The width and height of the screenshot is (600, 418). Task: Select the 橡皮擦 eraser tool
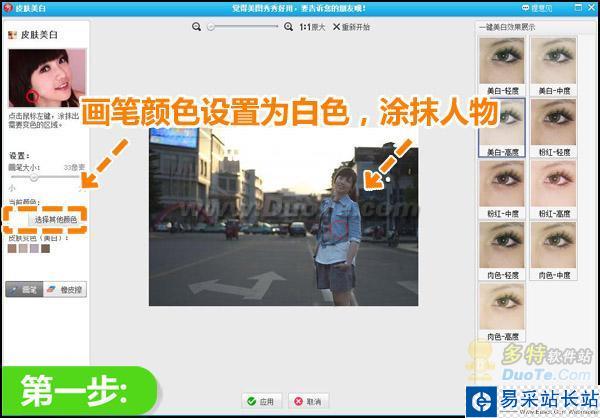[65, 290]
